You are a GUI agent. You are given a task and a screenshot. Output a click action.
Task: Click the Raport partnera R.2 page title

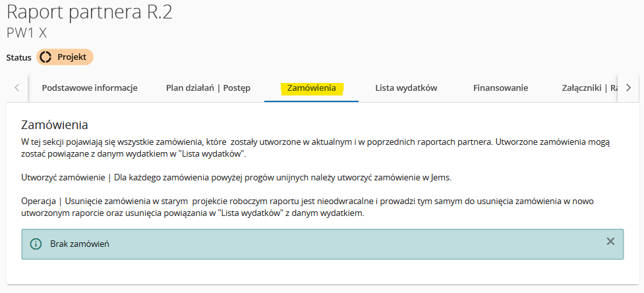90,13
